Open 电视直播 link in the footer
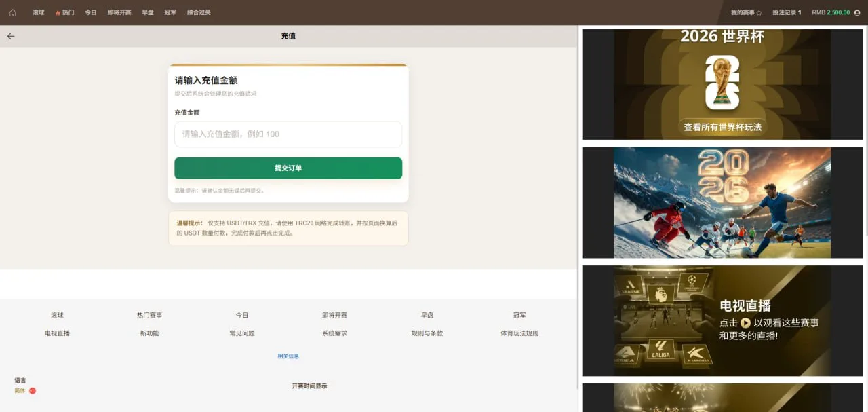 57,333
